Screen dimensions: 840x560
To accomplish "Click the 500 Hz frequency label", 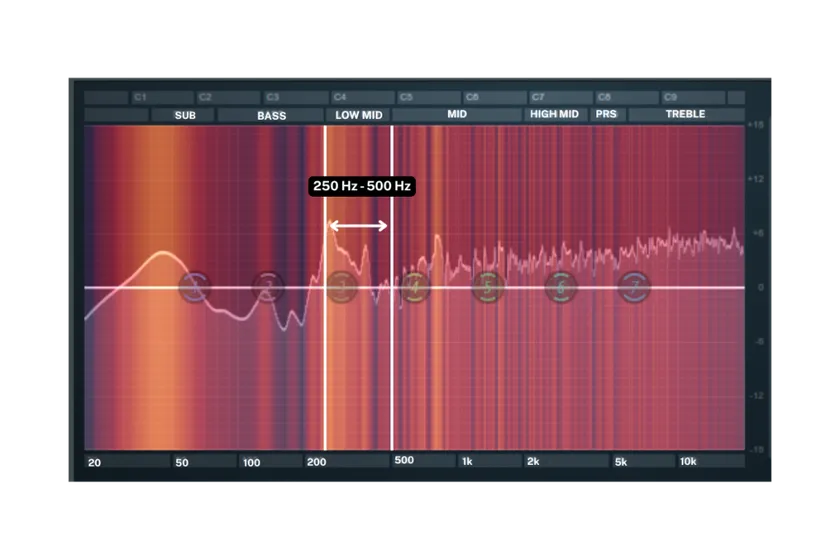I will [x=404, y=460].
